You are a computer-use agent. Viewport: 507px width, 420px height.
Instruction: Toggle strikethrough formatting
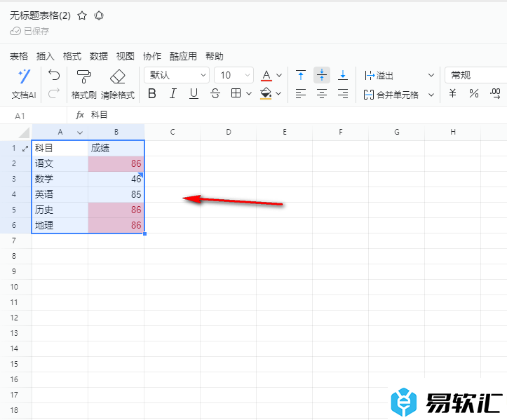point(215,94)
